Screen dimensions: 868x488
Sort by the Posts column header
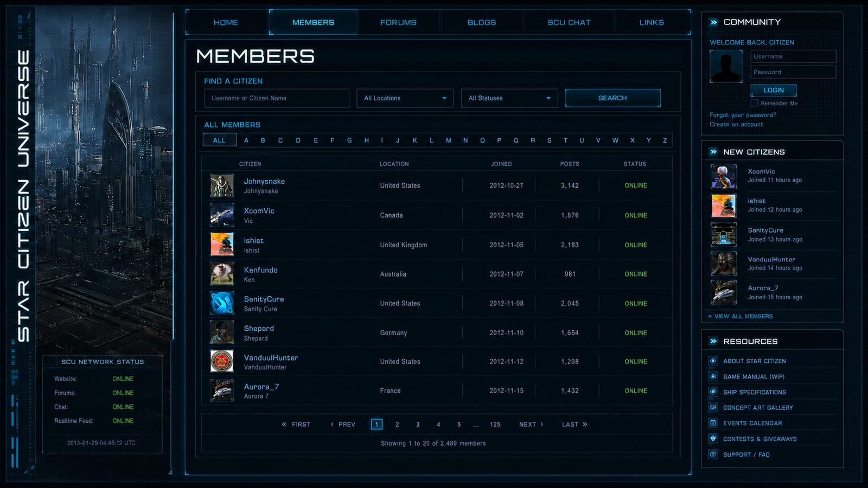[570, 164]
